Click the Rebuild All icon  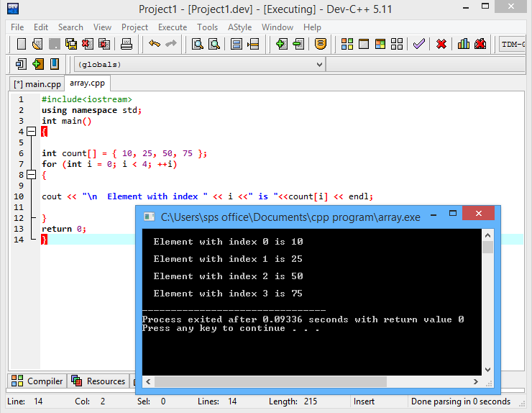[397, 44]
